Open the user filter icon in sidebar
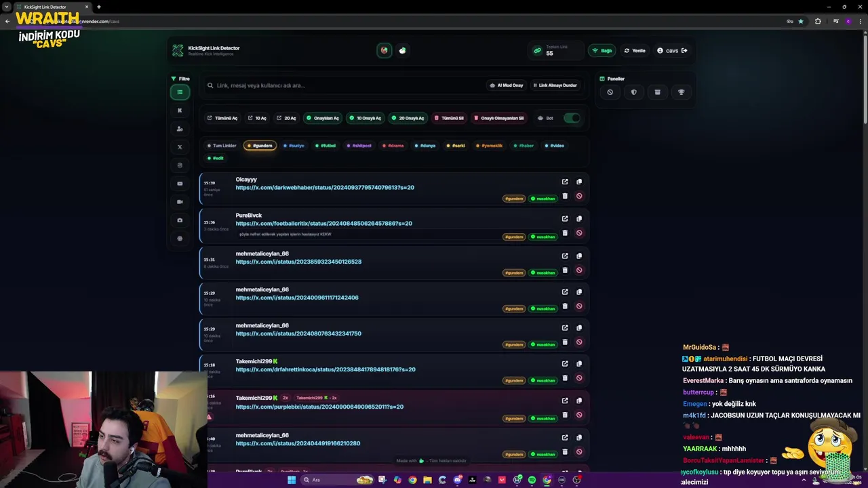 [x=180, y=129]
